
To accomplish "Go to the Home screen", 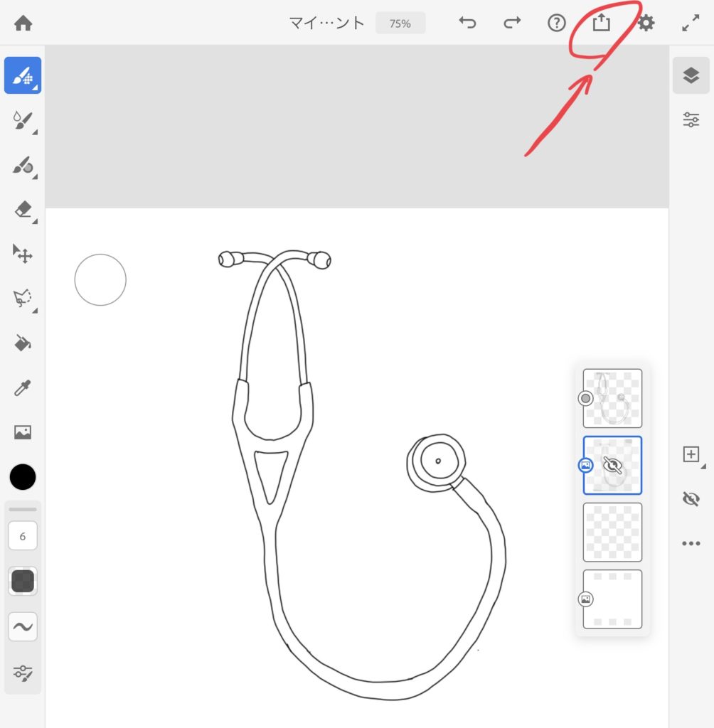I will pos(23,23).
